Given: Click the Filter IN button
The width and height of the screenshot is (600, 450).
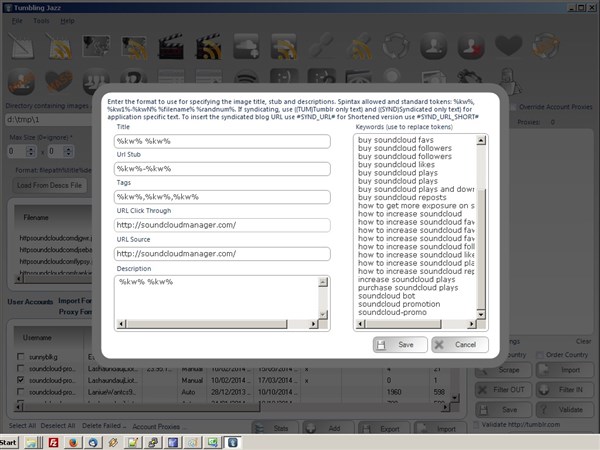Looking at the screenshot, I should tap(565, 390).
